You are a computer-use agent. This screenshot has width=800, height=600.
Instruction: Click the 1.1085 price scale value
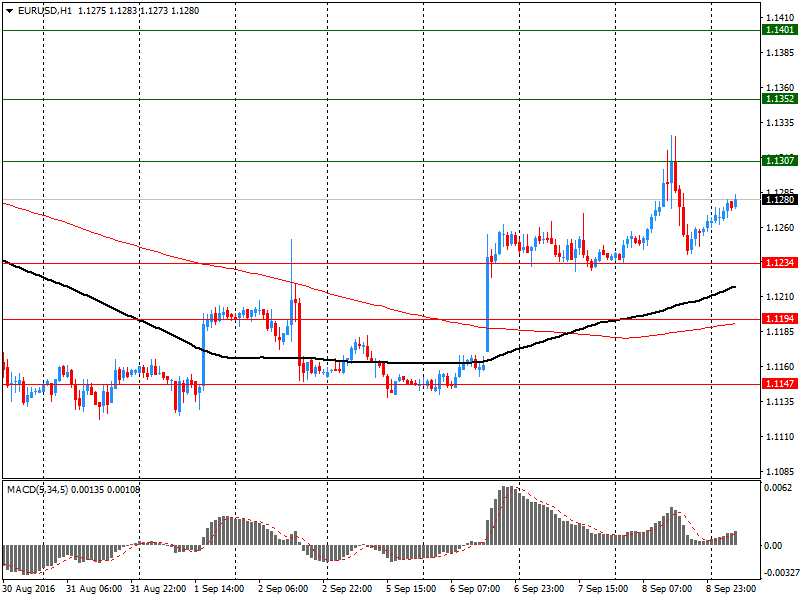click(x=780, y=471)
